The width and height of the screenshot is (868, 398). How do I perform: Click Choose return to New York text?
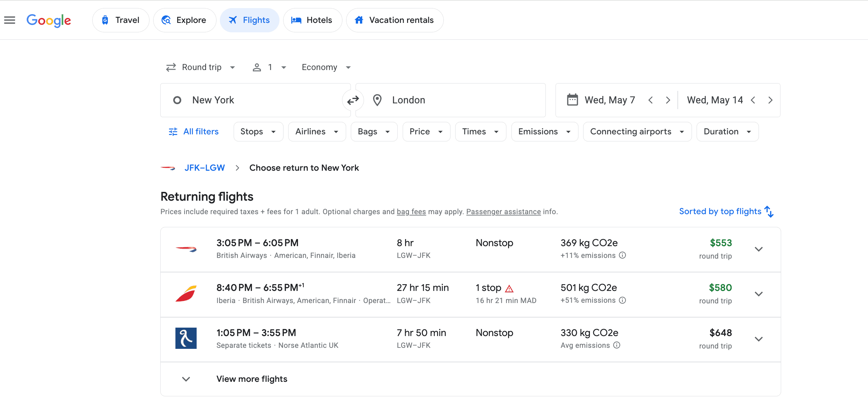[x=304, y=168]
